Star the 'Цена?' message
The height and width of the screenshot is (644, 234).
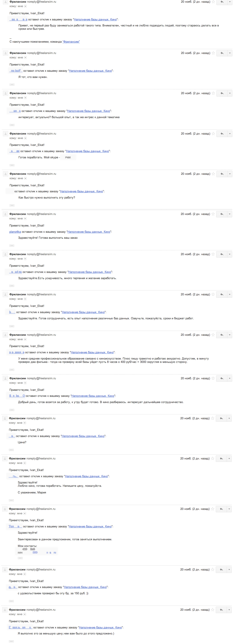click(212, 419)
